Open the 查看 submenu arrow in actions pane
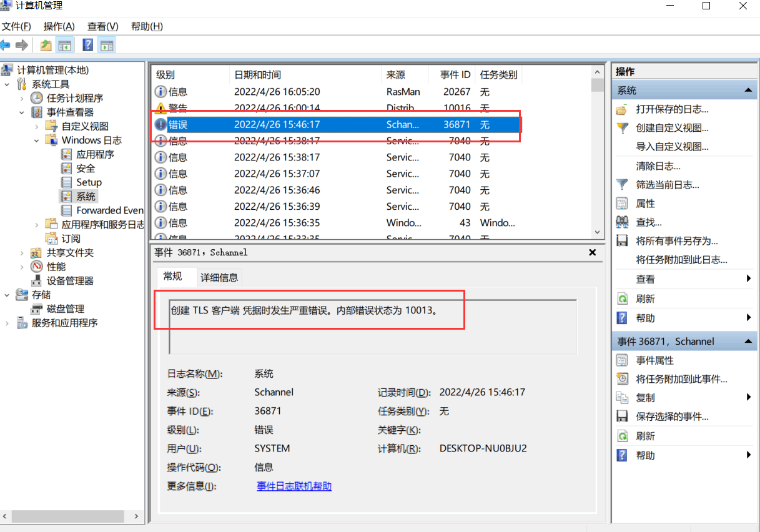Screen dimensions: 760x532 [749, 279]
